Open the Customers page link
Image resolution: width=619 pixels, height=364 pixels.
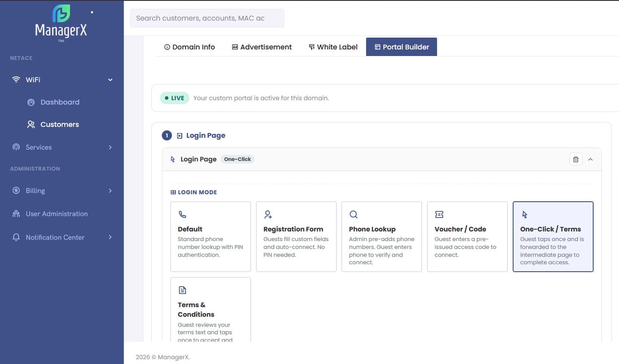tap(60, 125)
